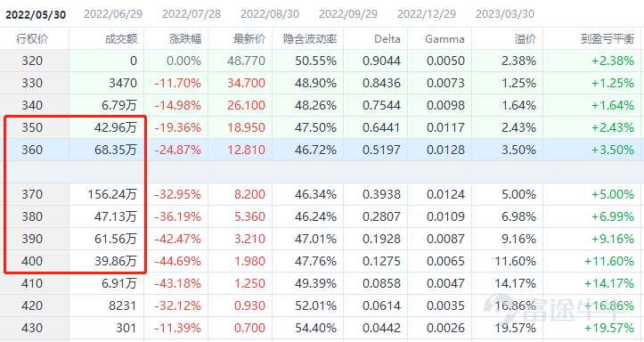Sort by the 成交额 column header
This screenshot has width=644, height=342.
pos(121,39)
